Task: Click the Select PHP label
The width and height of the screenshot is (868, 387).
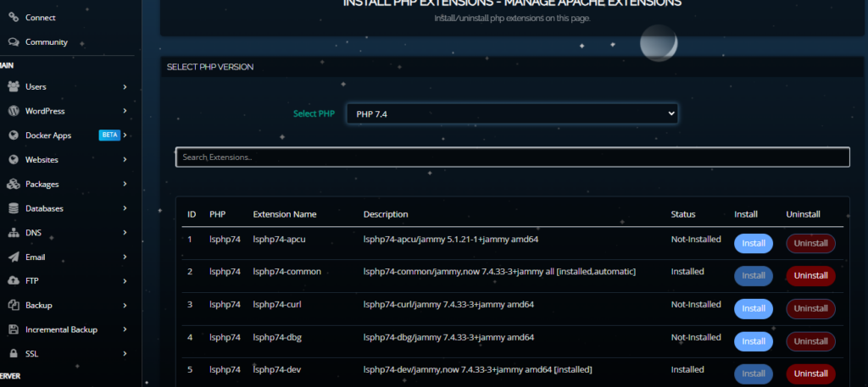Action: click(314, 113)
